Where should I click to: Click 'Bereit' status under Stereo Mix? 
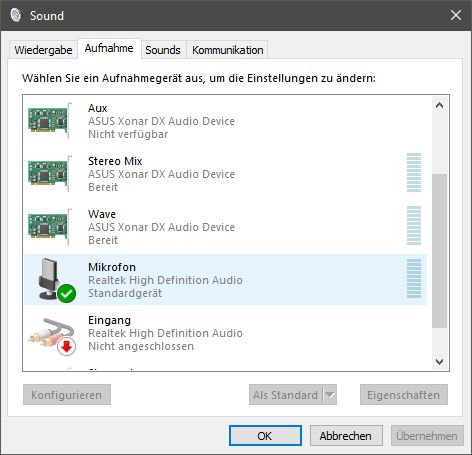coord(103,187)
